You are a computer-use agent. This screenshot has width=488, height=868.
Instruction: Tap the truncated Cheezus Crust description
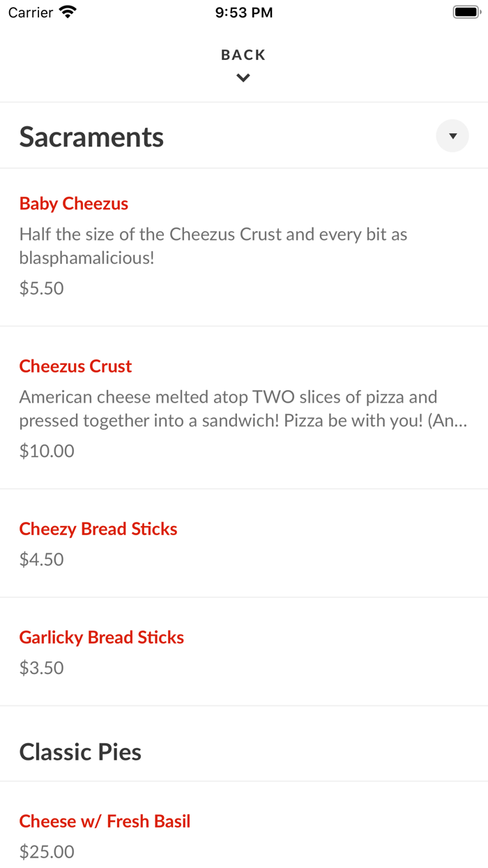click(x=243, y=408)
